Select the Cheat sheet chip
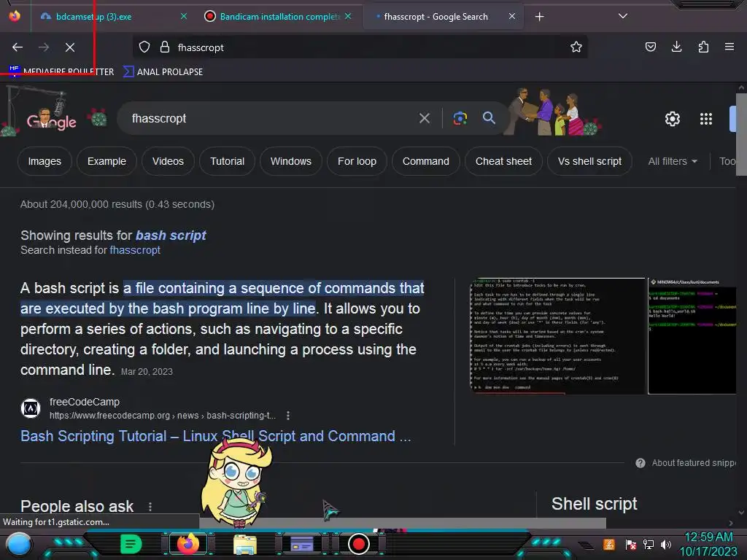The image size is (747, 560). tap(503, 161)
